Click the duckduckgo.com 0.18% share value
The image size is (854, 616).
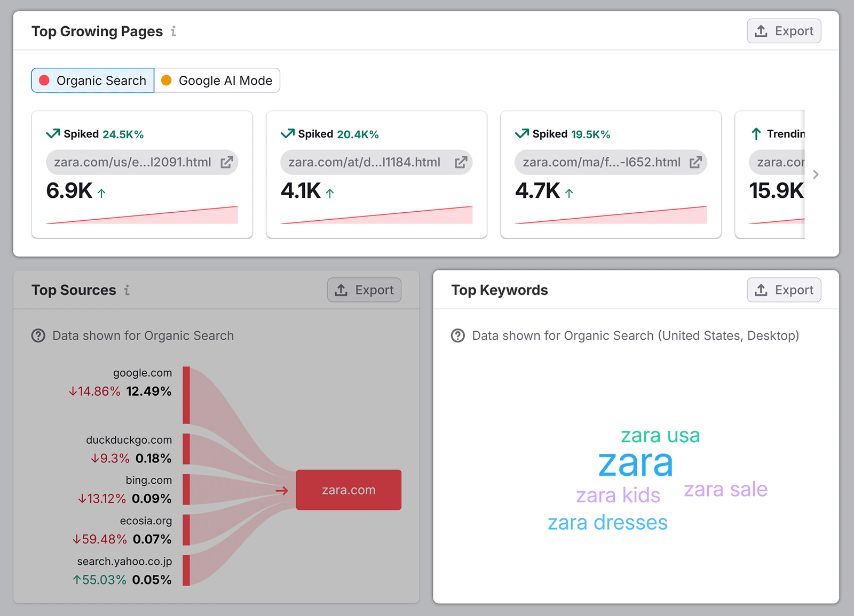pyautogui.click(x=154, y=459)
